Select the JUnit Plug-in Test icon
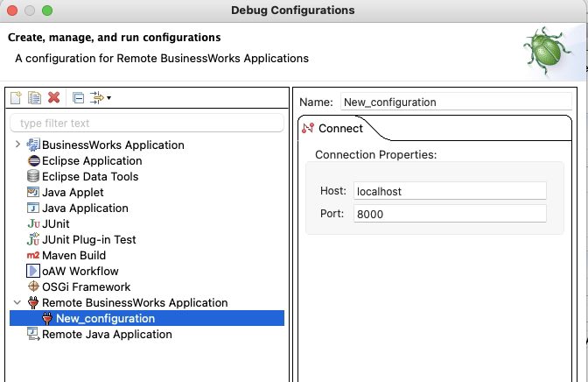588x382 pixels. click(33, 239)
